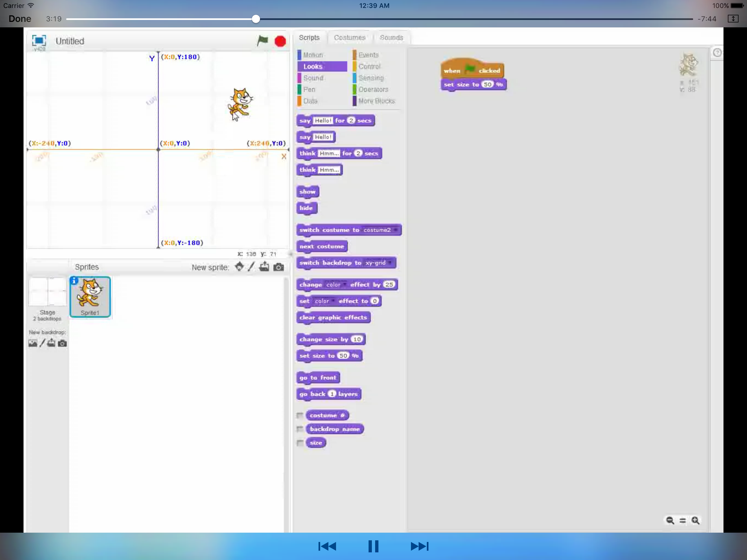Check the size reporter checkbox
Screen dimensions: 747x560
click(300, 442)
